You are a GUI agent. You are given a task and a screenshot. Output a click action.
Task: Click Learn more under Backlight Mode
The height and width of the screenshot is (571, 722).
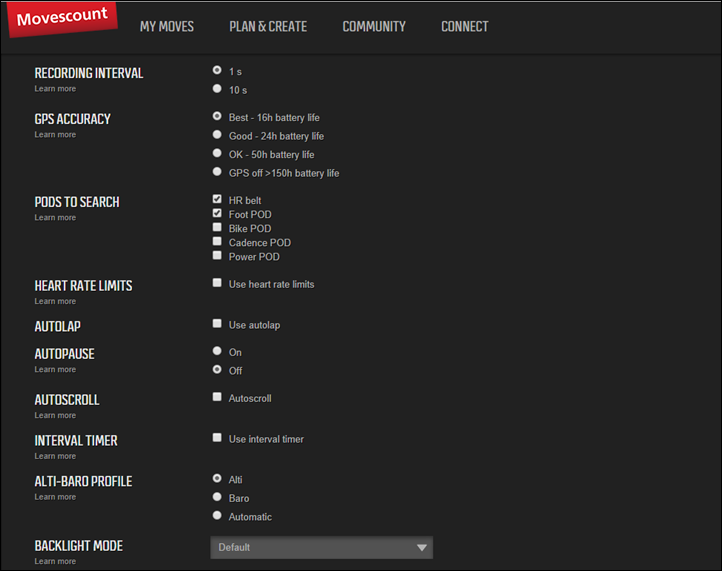(55, 562)
